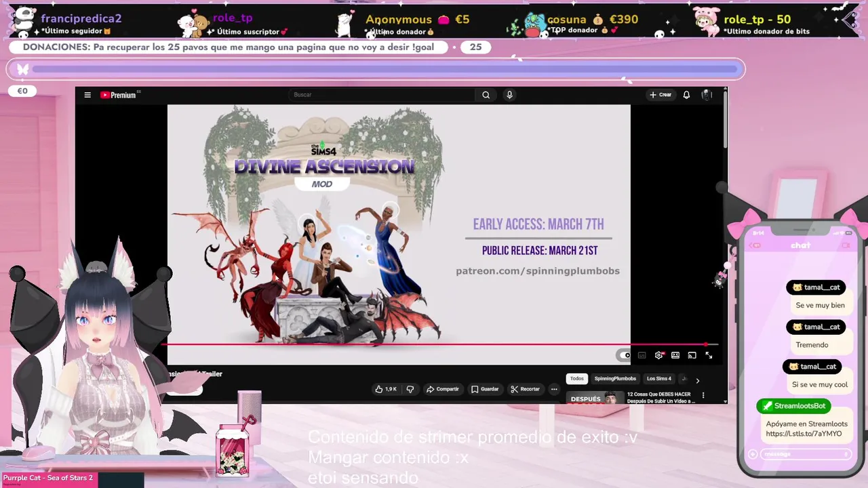
Task: Click the YouTube page vertical scrollbar
Action: (x=726, y=119)
